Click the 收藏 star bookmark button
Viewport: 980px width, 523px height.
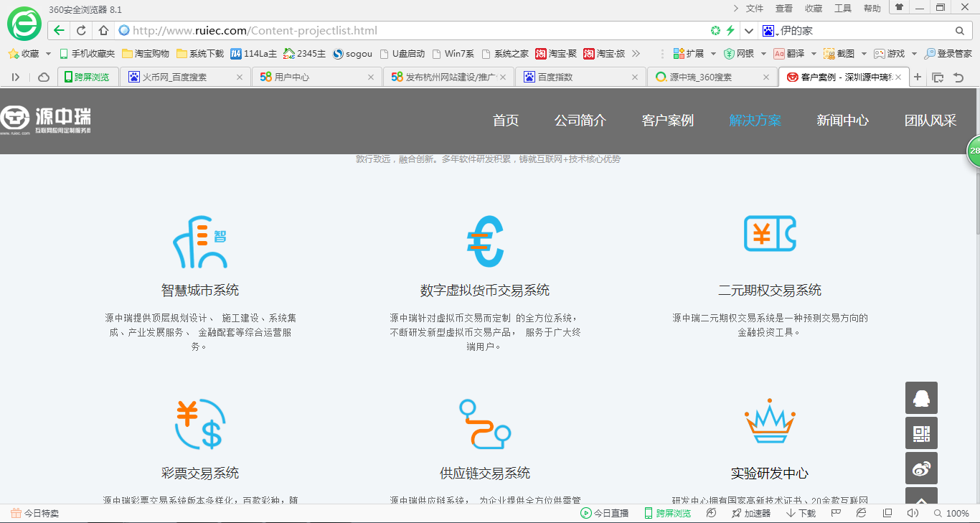click(x=24, y=54)
